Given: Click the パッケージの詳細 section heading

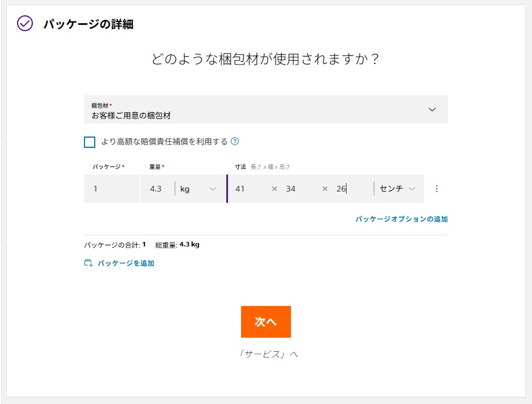Looking at the screenshot, I should (x=88, y=24).
